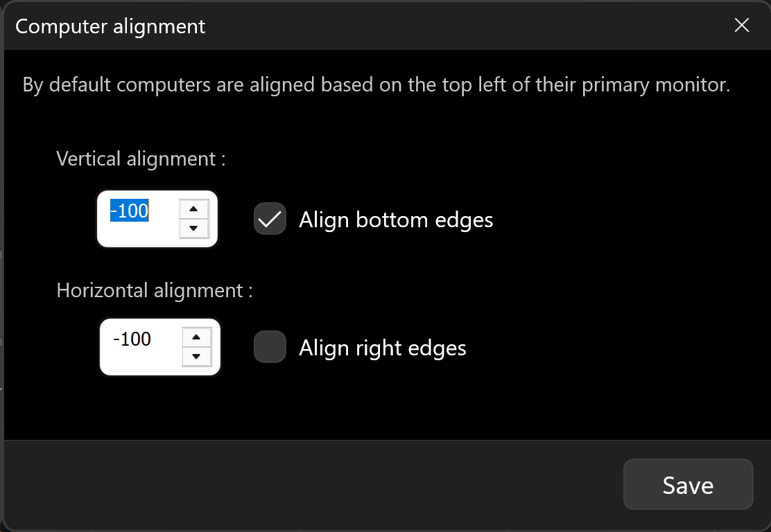Click the empty footer bar left of Save
Screen dimensions: 771x532
pyautogui.click(x=312, y=485)
